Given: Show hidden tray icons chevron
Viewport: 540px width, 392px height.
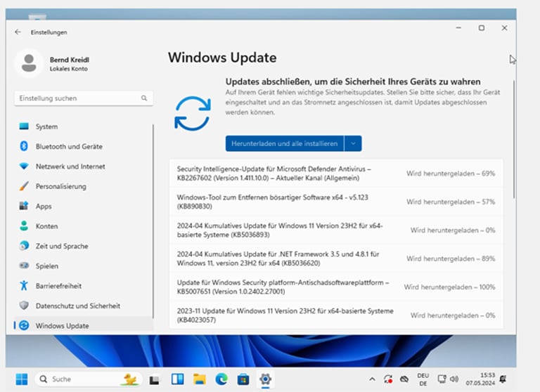Looking at the screenshot, I should [372, 379].
